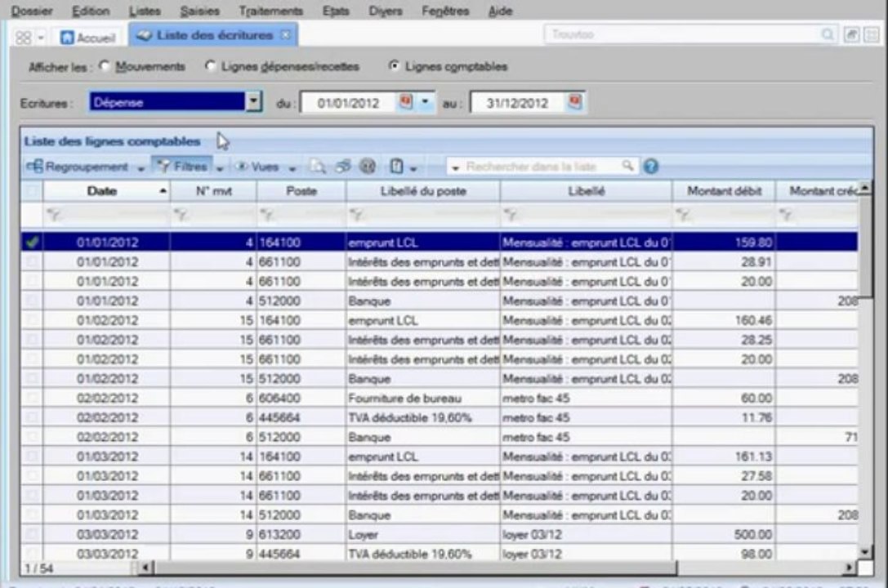Open the window layout grid icon
888x588 pixels.
click(23, 38)
